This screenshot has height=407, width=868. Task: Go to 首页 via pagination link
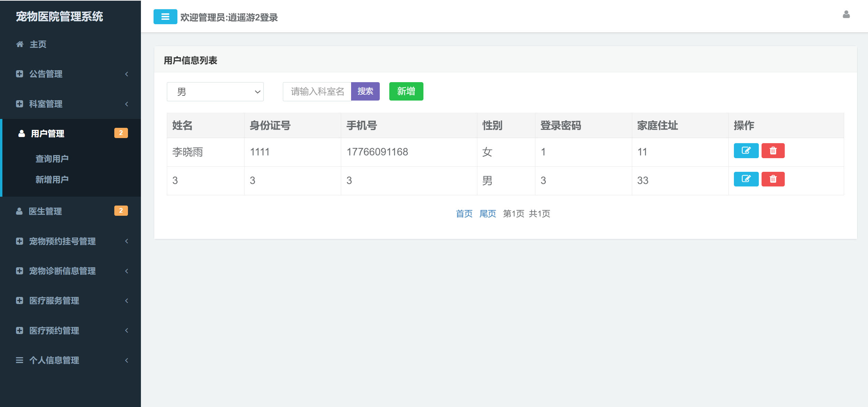tap(464, 213)
